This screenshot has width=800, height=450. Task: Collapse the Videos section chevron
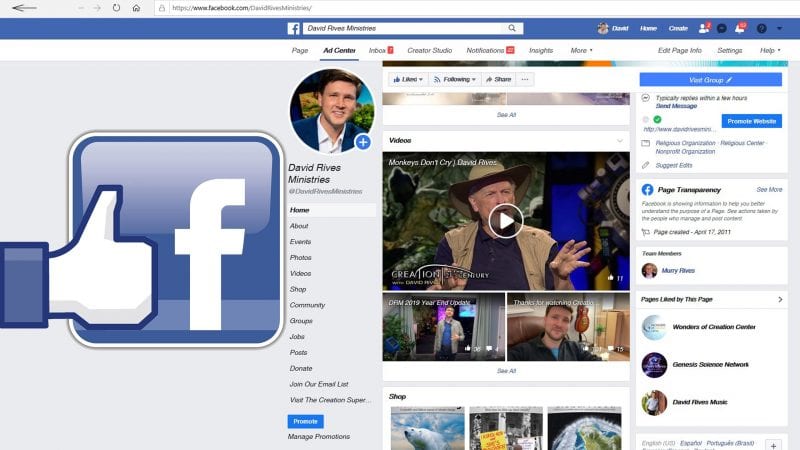click(x=619, y=141)
